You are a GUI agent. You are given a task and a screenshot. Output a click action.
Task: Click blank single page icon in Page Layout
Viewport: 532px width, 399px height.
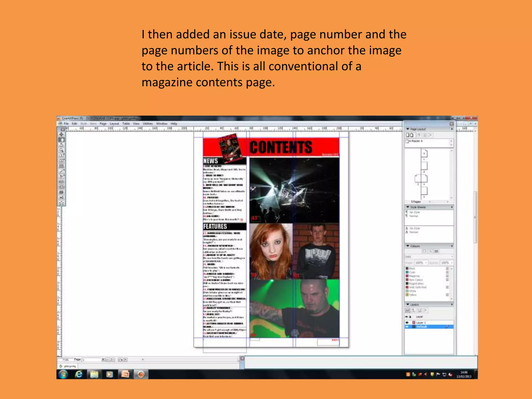point(408,135)
